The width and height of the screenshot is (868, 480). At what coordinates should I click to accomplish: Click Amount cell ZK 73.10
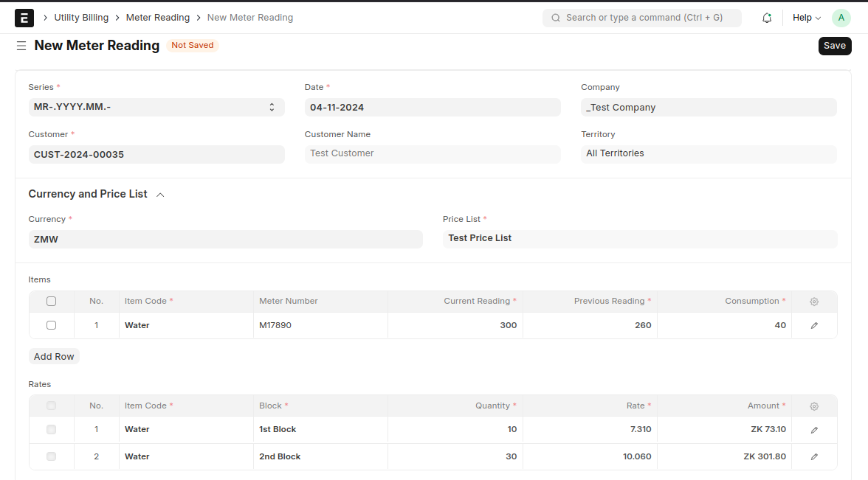tap(725, 430)
